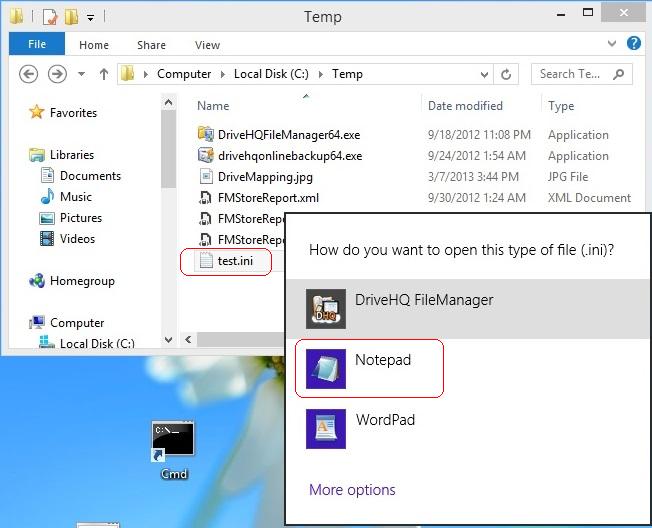Click the Homegroup icon in sidebar
This screenshot has height=528, width=652.
[37, 281]
